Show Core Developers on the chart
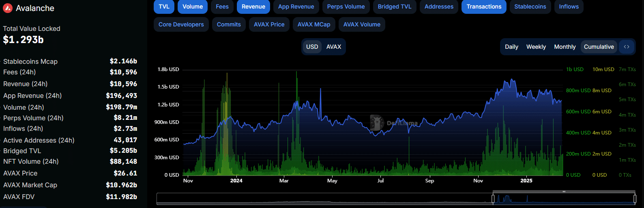This screenshot has height=208, width=644. pos(181,24)
